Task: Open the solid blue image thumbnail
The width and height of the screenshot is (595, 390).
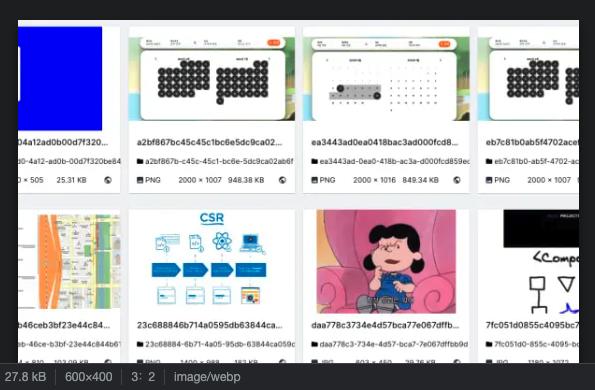Action: (x=60, y=79)
